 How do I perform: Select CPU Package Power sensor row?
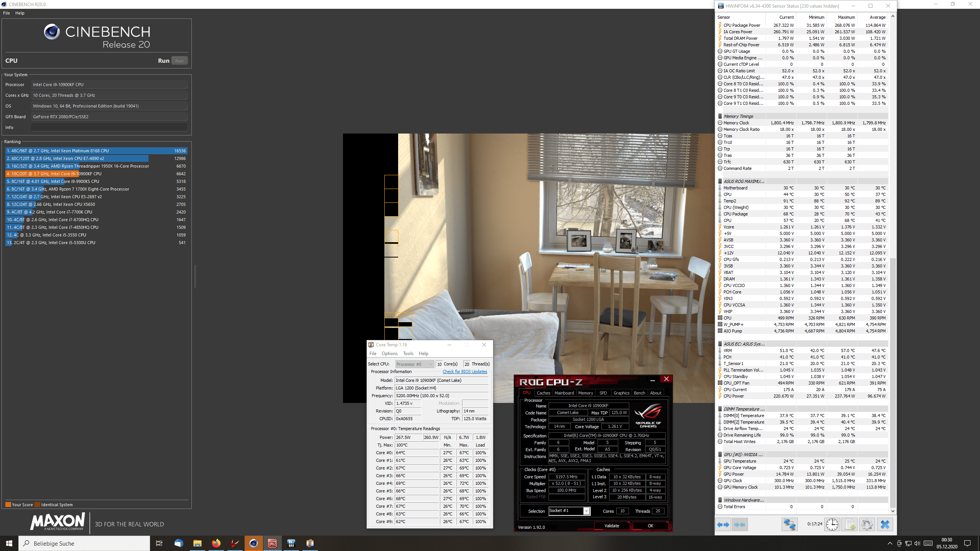[802, 25]
